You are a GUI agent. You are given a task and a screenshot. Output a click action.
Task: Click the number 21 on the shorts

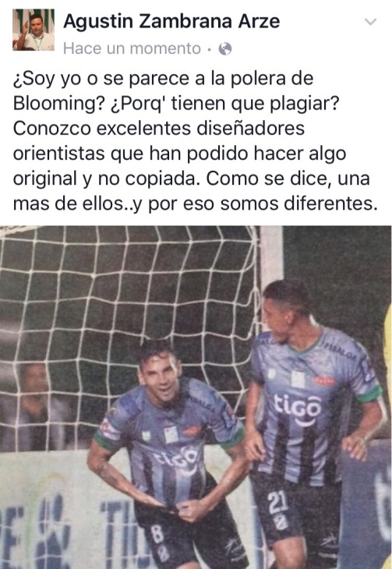[x=278, y=503]
